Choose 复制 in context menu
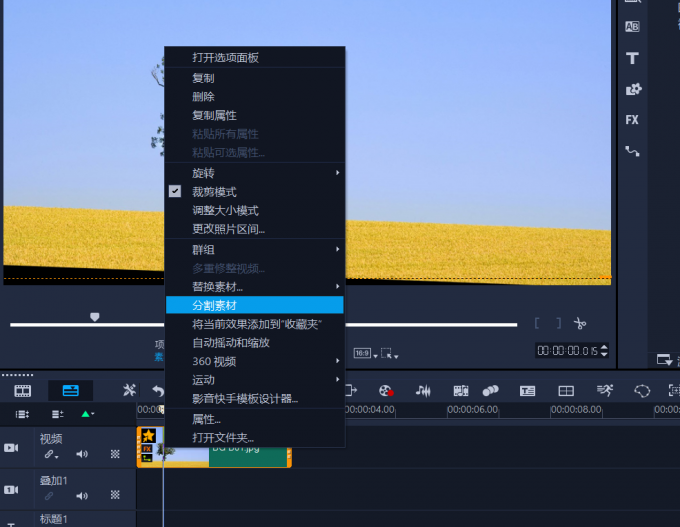 click(255, 78)
